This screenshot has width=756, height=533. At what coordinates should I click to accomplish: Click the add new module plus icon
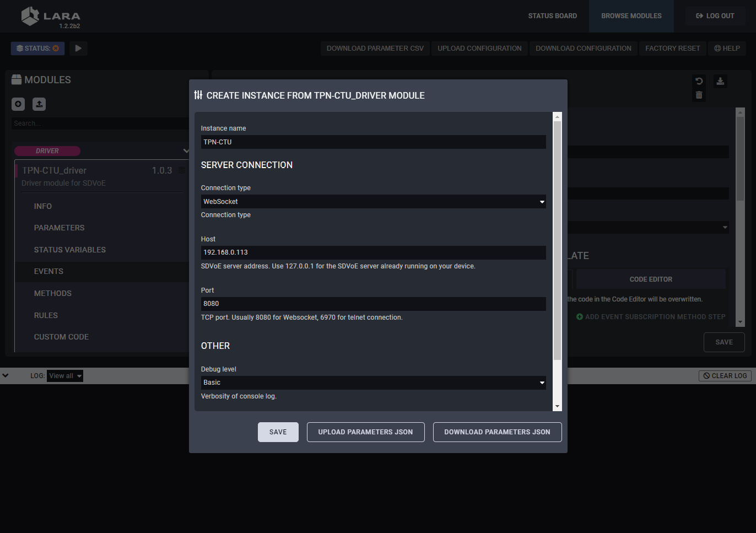[x=18, y=104]
